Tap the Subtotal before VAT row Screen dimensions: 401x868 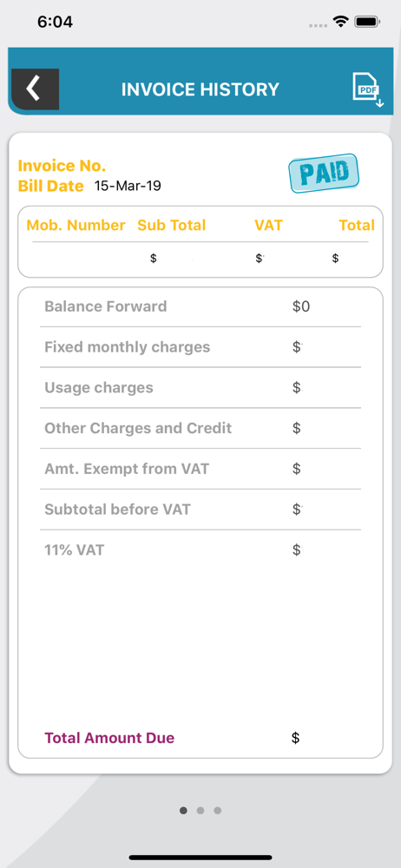(200, 510)
